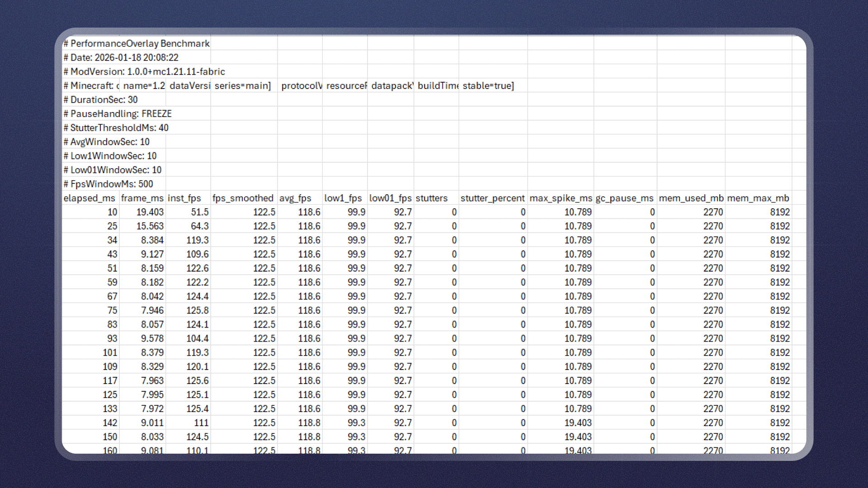The width and height of the screenshot is (868, 488).
Task: Click the 'mem_used_mb' header cell
Action: point(691,198)
